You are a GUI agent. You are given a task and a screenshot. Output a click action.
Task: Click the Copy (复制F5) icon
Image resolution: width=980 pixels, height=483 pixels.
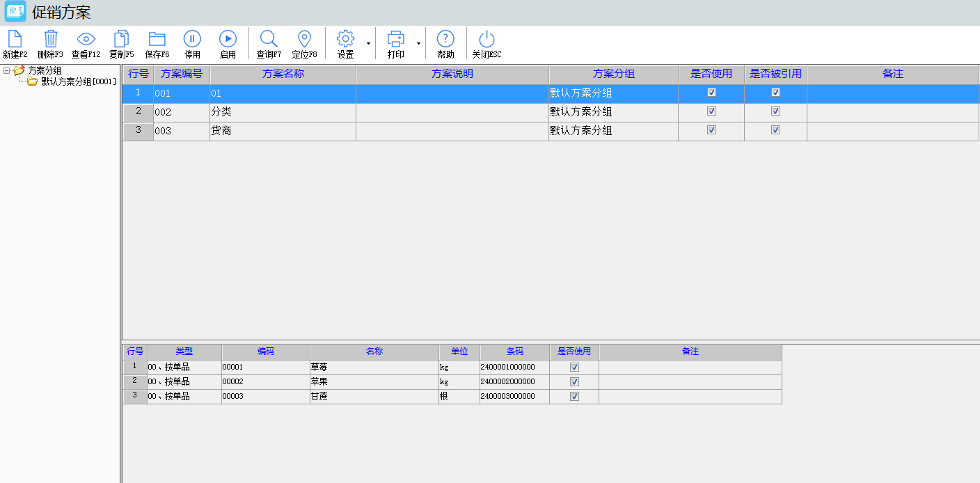[x=121, y=40]
